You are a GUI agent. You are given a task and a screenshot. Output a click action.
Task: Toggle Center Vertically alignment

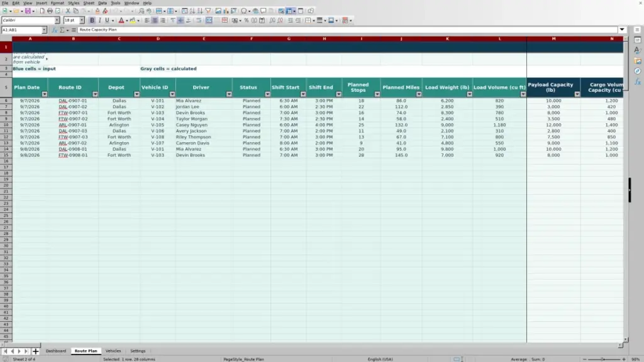(x=180, y=20)
